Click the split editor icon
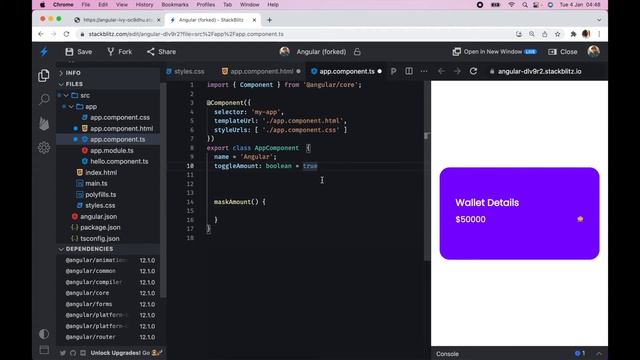This screenshot has width=640, height=360. [409, 71]
